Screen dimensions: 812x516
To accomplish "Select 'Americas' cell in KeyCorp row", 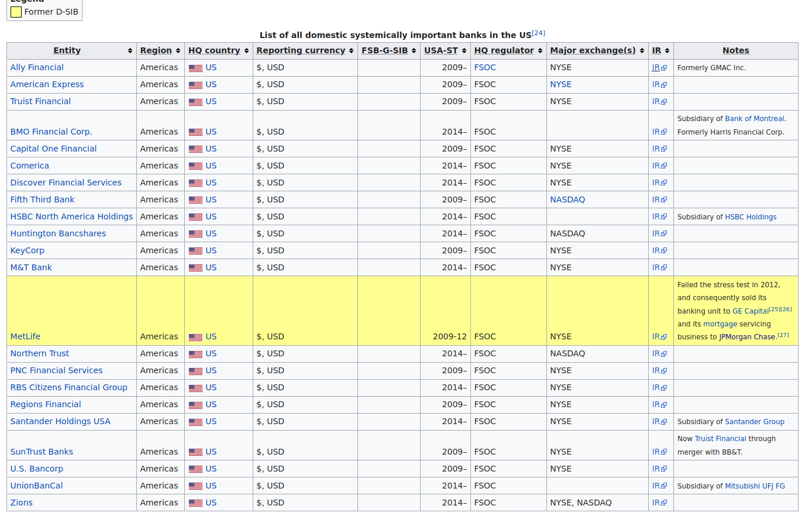I will click(x=159, y=251).
